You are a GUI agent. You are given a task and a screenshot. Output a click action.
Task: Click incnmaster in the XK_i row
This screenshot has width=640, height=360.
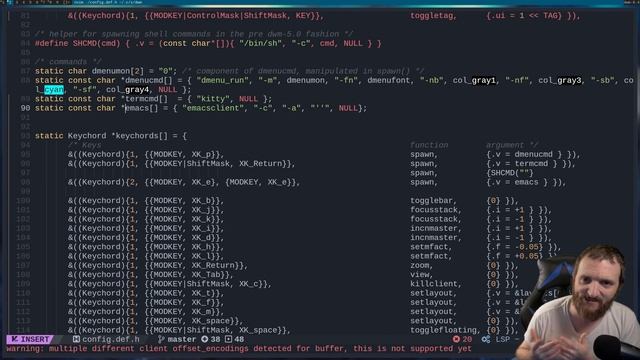[433, 228]
